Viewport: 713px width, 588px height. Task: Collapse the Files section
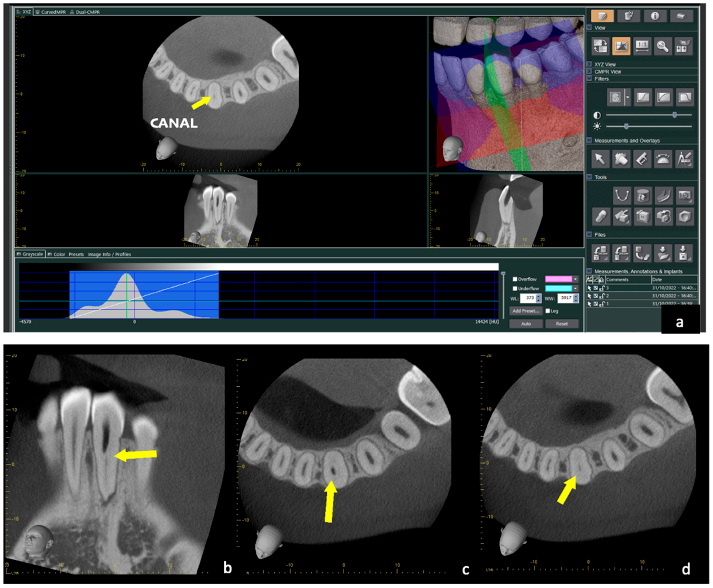click(589, 234)
